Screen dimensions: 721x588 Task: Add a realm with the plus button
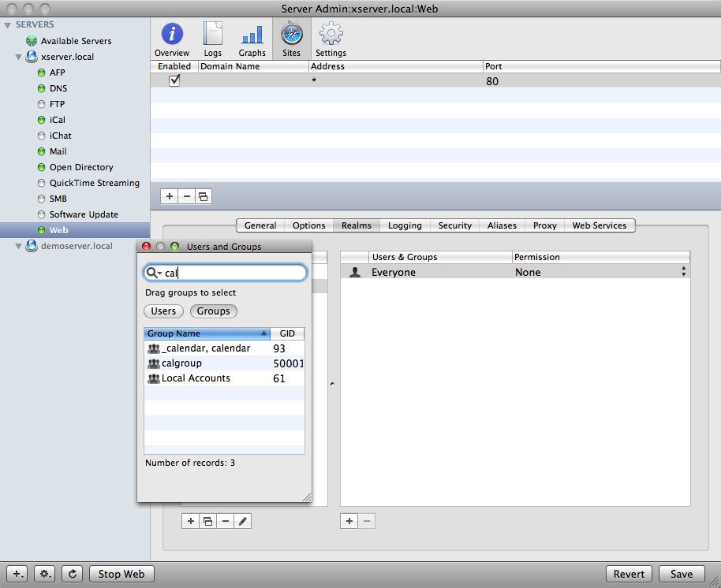(x=190, y=521)
